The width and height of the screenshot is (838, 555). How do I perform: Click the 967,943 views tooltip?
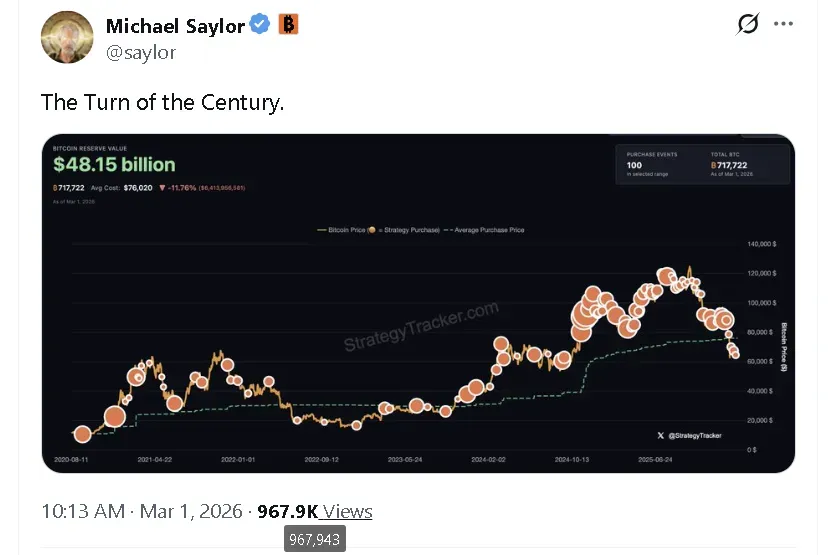tap(315, 538)
